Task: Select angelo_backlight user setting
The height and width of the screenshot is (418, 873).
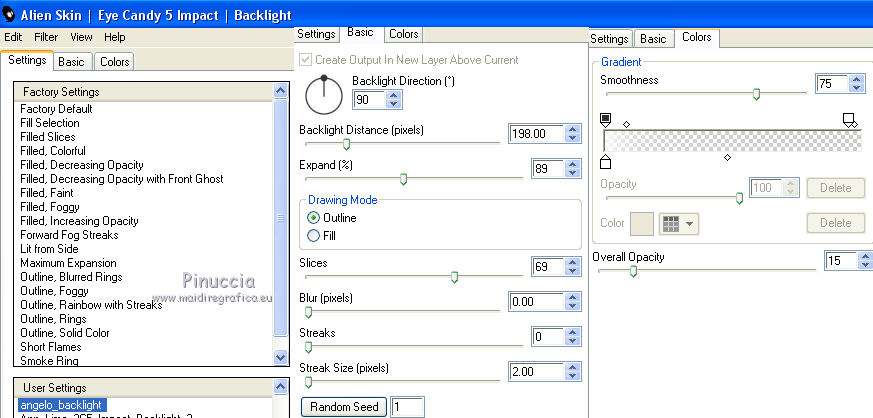Action: tap(61, 405)
